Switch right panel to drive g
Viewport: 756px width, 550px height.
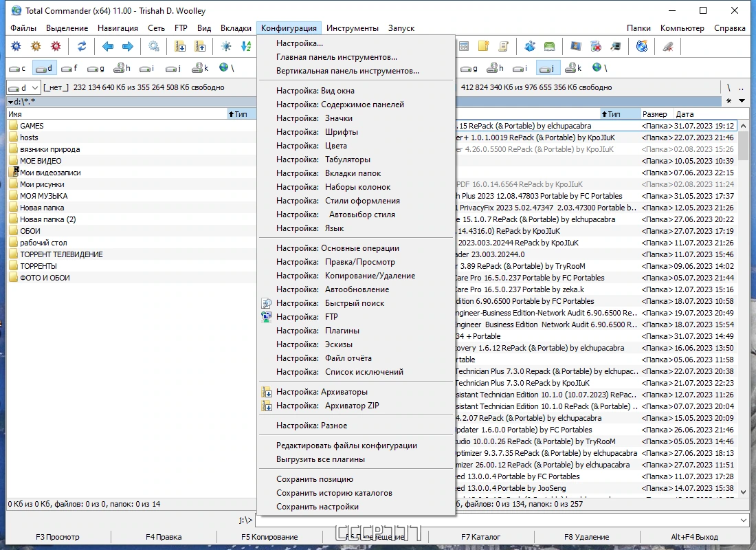pyautogui.click(x=469, y=68)
